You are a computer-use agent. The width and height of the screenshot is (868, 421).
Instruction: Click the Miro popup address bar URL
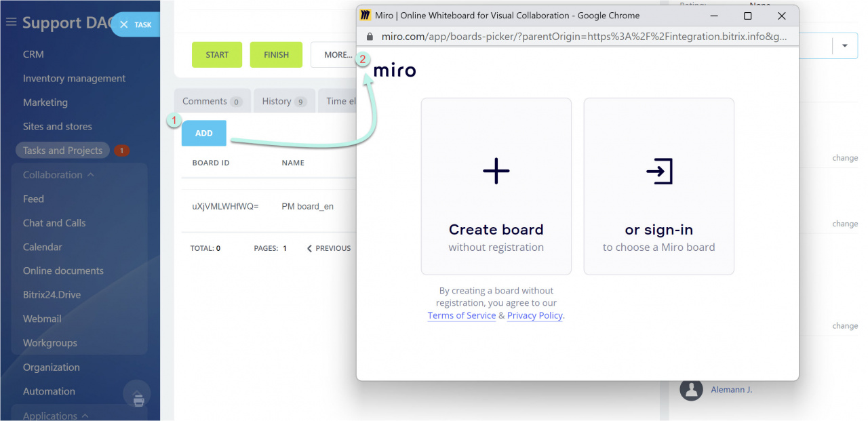click(x=583, y=36)
